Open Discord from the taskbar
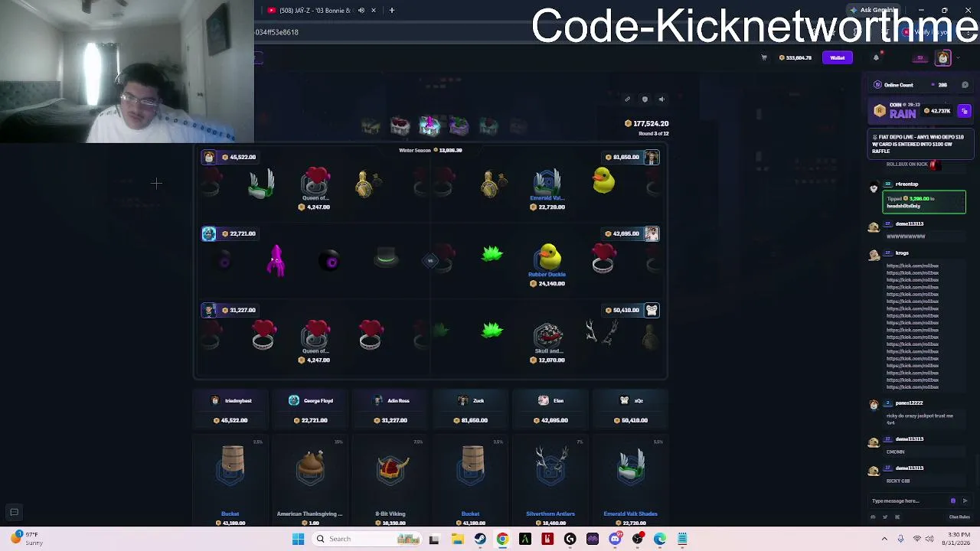 point(615,539)
